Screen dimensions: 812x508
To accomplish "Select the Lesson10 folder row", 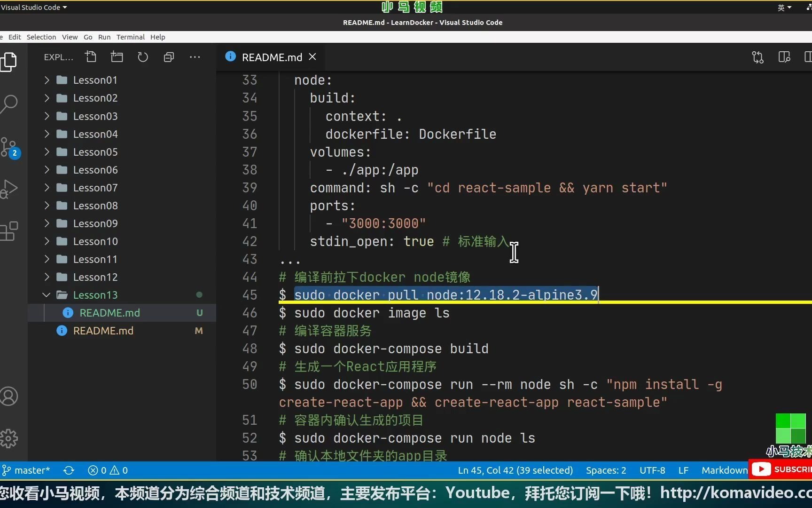I will click(122, 241).
